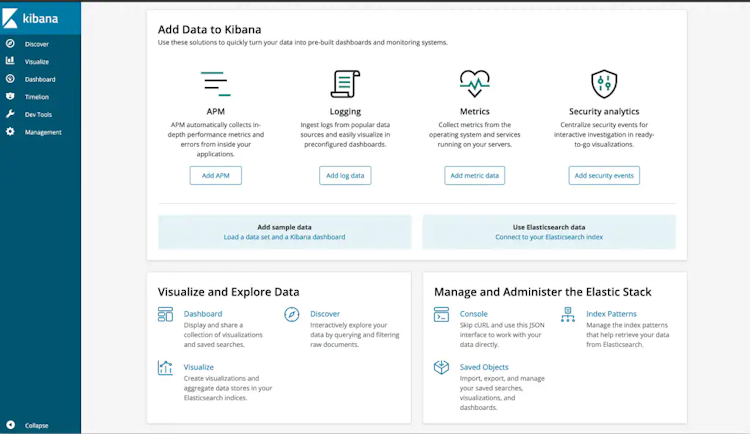The image size is (750, 434).
Task: Click the Console terminal icon
Action: pyautogui.click(x=441, y=315)
